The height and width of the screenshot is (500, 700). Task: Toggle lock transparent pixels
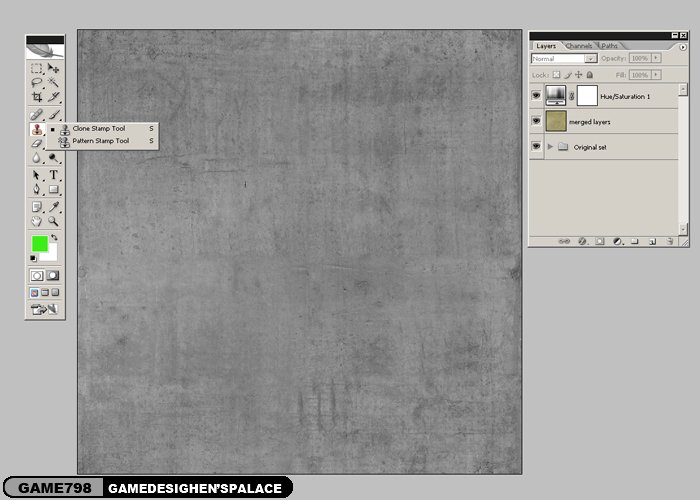click(556, 75)
